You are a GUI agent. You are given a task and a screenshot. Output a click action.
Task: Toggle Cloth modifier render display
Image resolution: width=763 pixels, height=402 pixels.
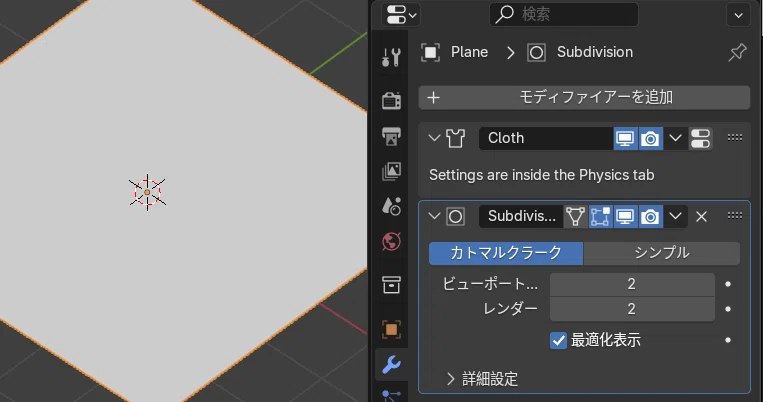(650, 138)
